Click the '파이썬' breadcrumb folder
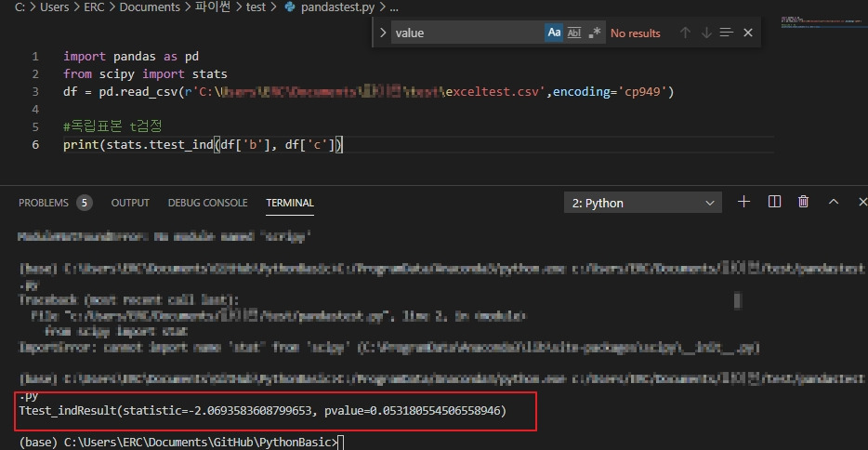Screen dimensions: 868x450 tap(212, 7)
